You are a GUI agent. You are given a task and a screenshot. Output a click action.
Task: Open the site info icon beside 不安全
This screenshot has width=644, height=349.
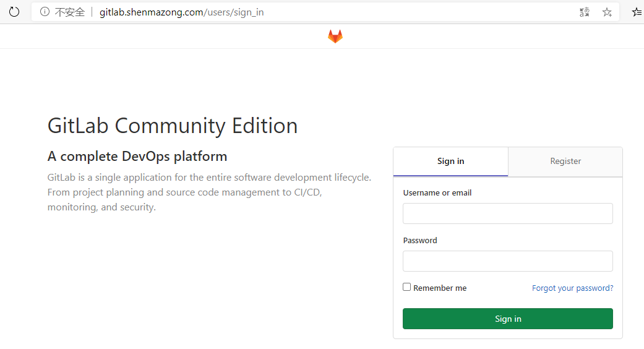45,12
